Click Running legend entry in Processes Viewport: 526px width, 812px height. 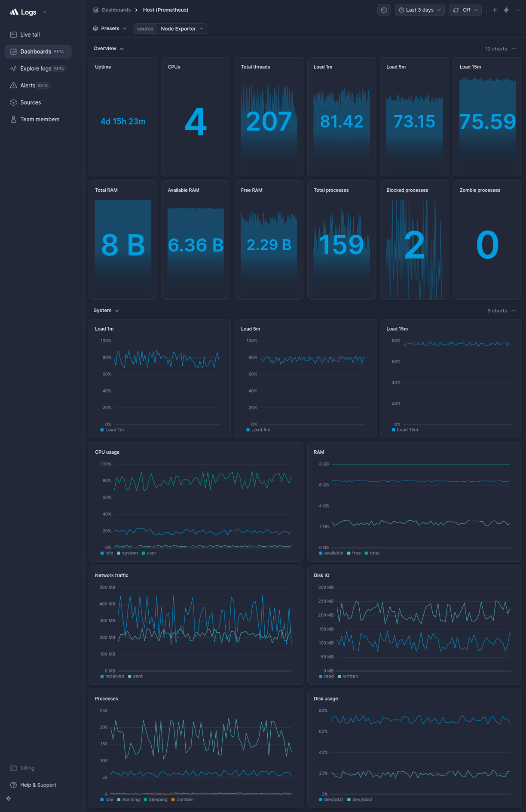[128, 800]
